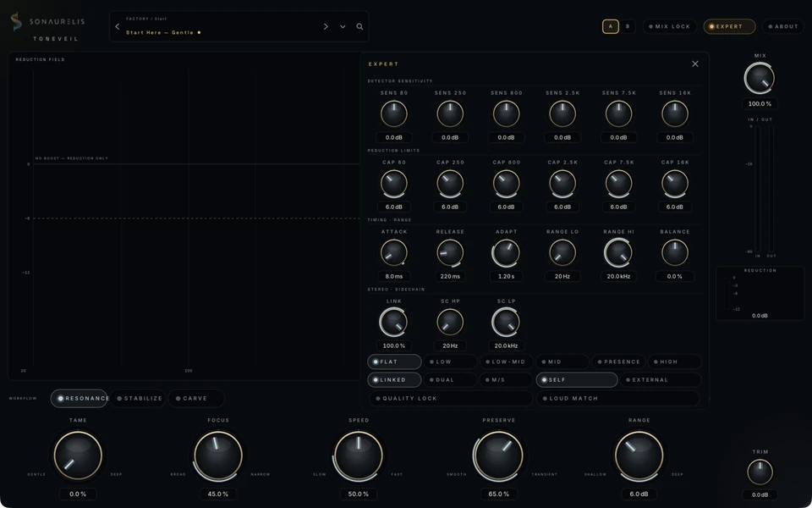Select the Mid weighting option
Screen dimensions: 812x508
tap(562, 362)
